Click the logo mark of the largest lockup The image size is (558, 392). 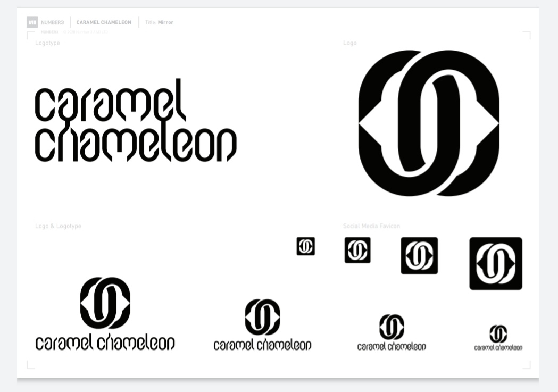click(x=105, y=303)
